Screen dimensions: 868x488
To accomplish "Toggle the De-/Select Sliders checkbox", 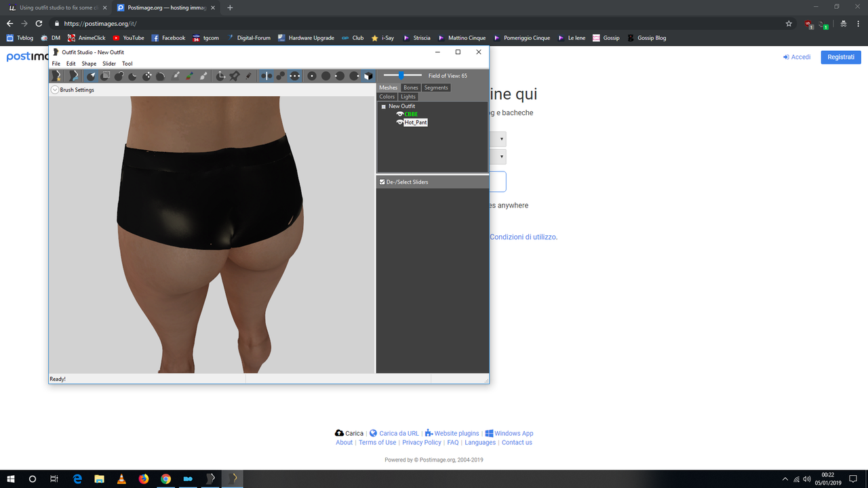I will pyautogui.click(x=382, y=182).
